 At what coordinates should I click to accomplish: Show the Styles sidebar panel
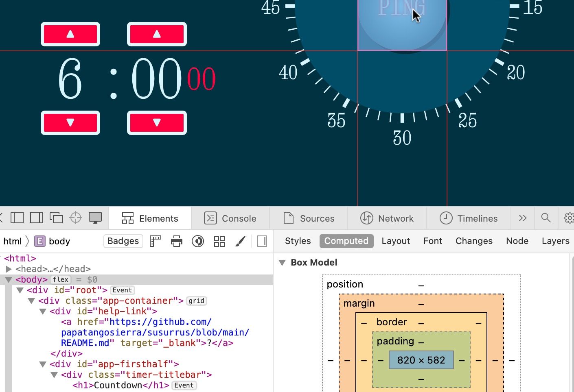(298, 241)
